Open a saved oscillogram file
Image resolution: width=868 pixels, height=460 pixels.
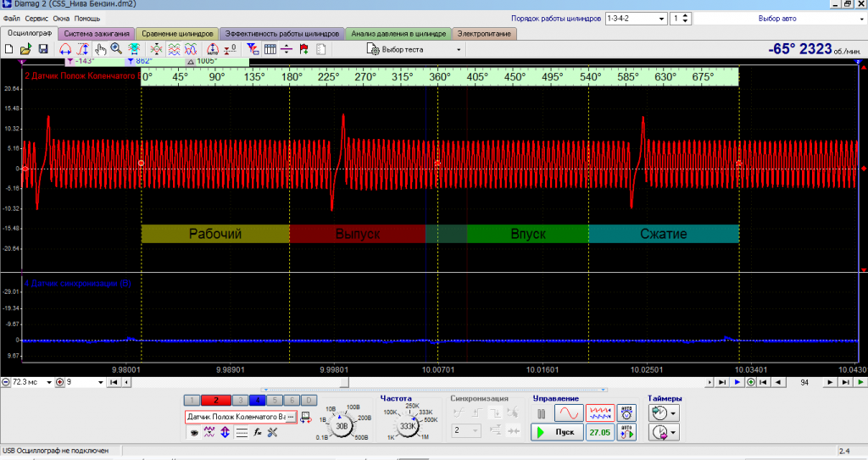point(25,49)
